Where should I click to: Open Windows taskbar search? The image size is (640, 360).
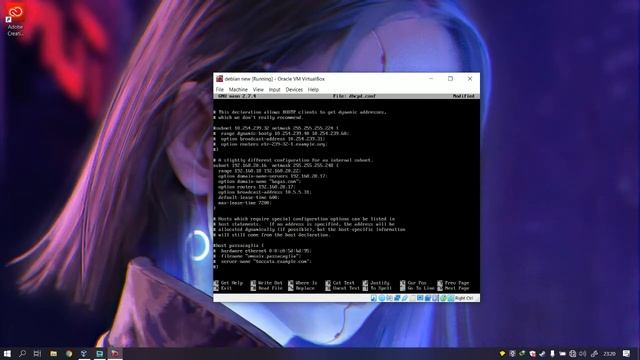[22, 353]
